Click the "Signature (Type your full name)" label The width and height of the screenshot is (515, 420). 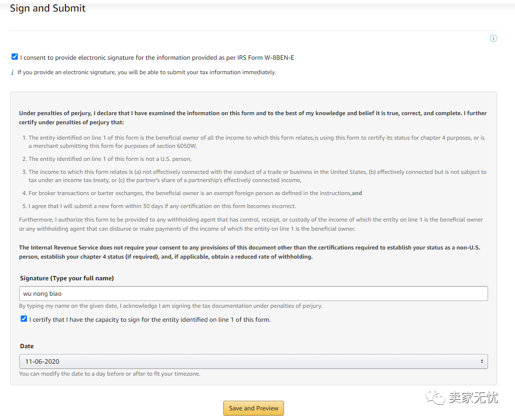click(67, 278)
